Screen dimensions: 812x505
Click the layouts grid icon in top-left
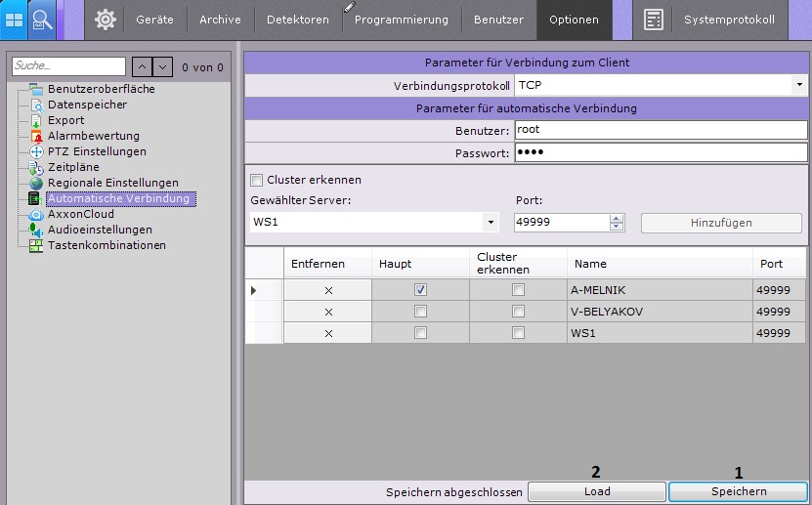coord(15,20)
